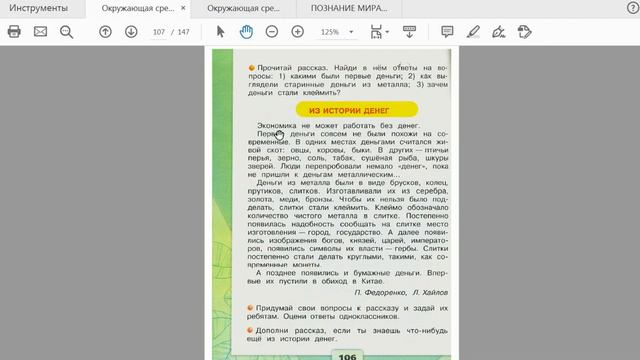
Task: Open the help question mark icon
Action: tap(633, 8)
